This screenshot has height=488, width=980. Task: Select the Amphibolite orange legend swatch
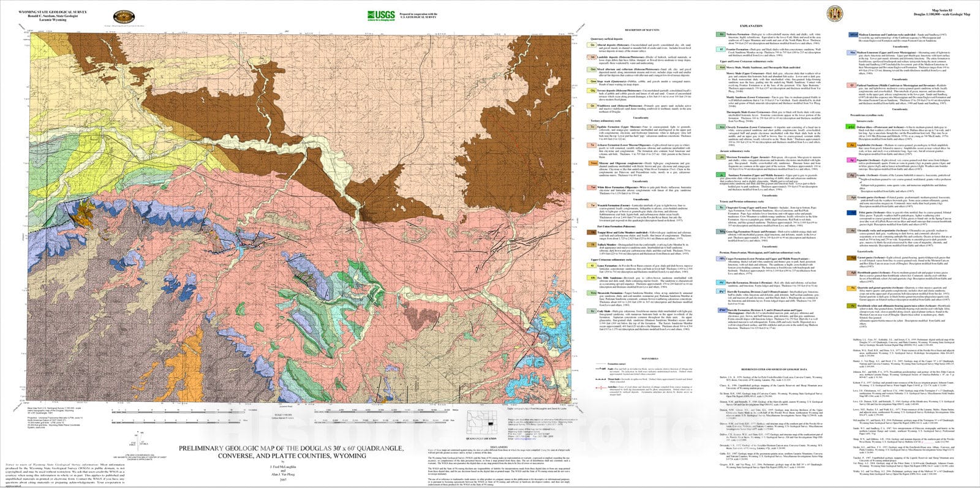(852, 145)
